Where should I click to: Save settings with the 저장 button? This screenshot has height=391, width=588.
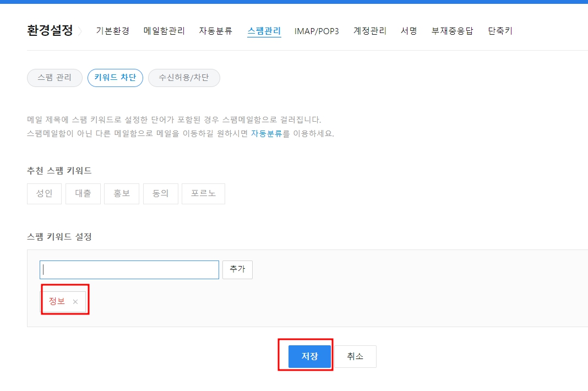coord(309,356)
